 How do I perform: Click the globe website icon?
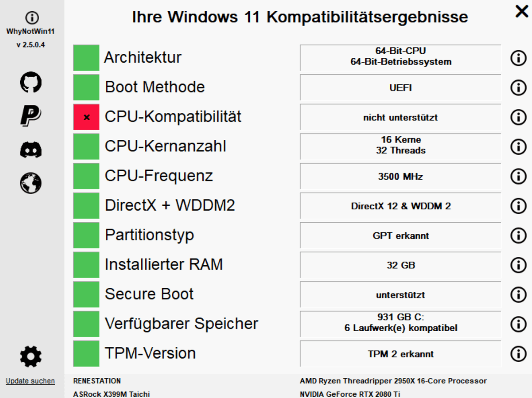tap(31, 183)
